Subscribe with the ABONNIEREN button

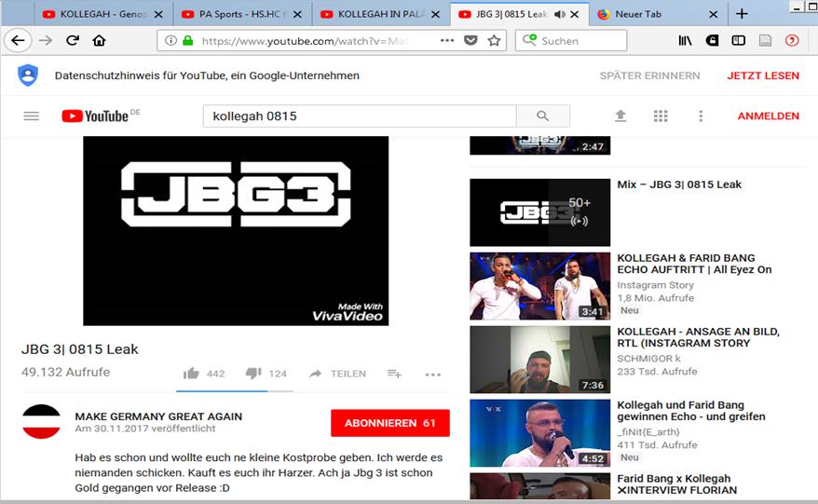pyautogui.click(x=390, y=423)
